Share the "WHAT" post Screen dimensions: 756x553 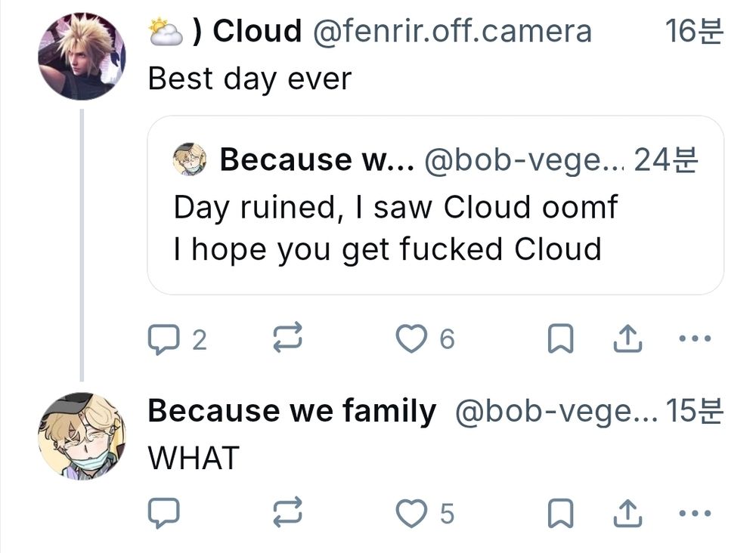click(x=627, y=514)
